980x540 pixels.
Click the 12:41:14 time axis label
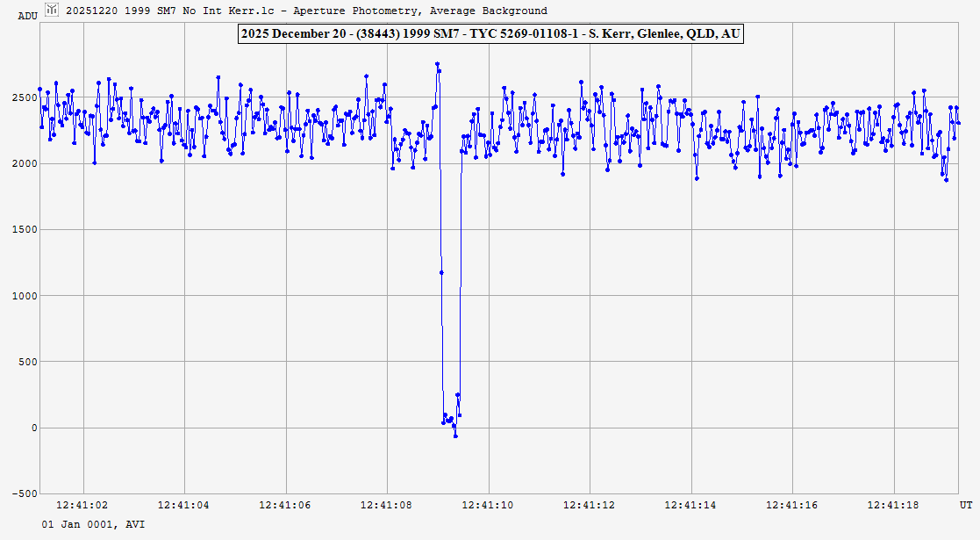[691, 505]
